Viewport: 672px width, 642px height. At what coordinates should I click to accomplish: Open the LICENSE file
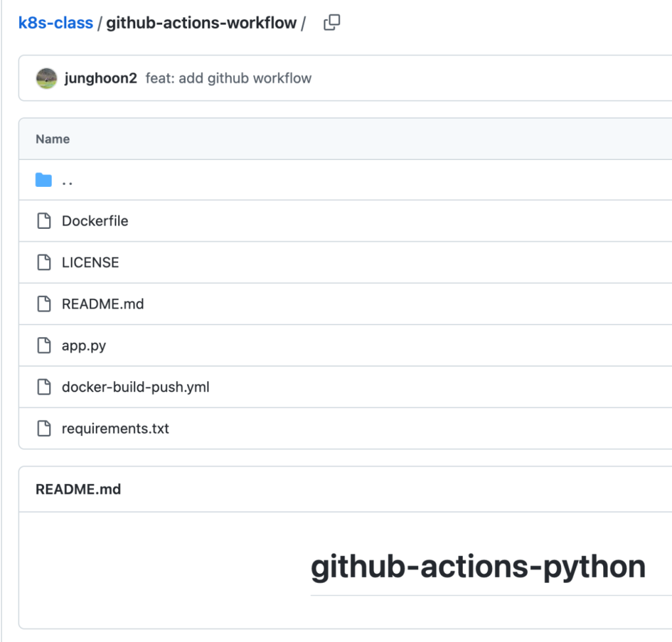pyautogui.click(x=90, y=262)
